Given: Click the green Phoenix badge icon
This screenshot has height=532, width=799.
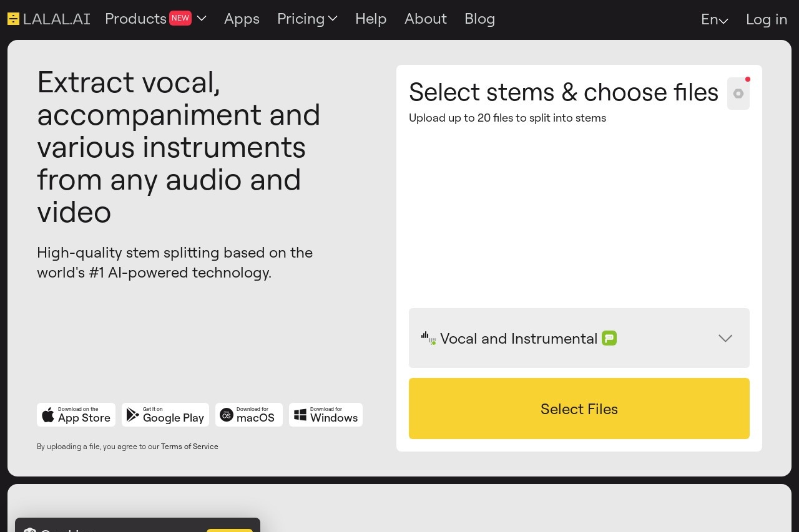Looking at the screenshot, I should 609,338.
